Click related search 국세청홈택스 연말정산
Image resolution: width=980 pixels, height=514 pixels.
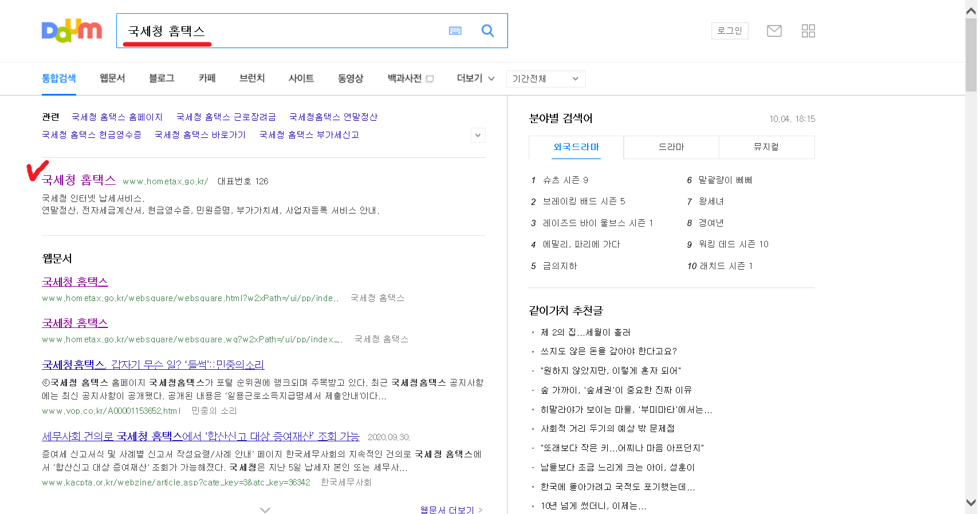[333, 117]
